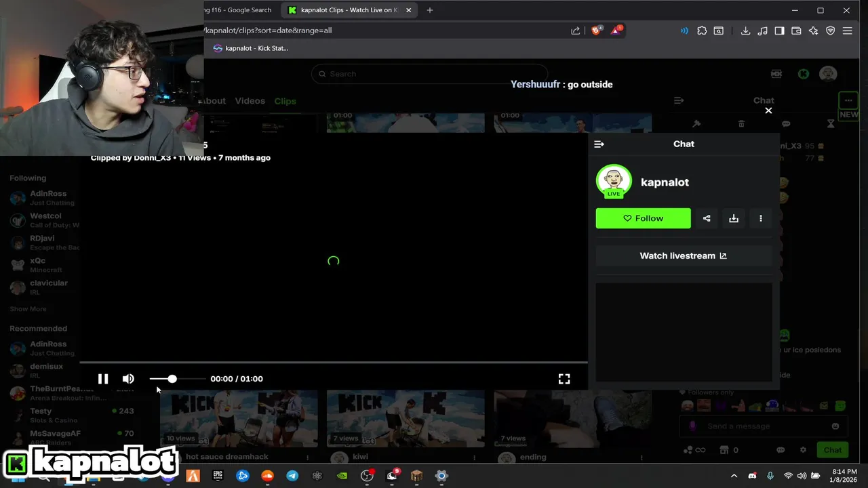Click the tab search toolbar icon

[x=719, y=30]
